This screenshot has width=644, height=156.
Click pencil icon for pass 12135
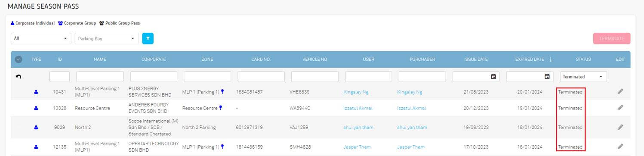pyautogui.click(x=620, y=147)
